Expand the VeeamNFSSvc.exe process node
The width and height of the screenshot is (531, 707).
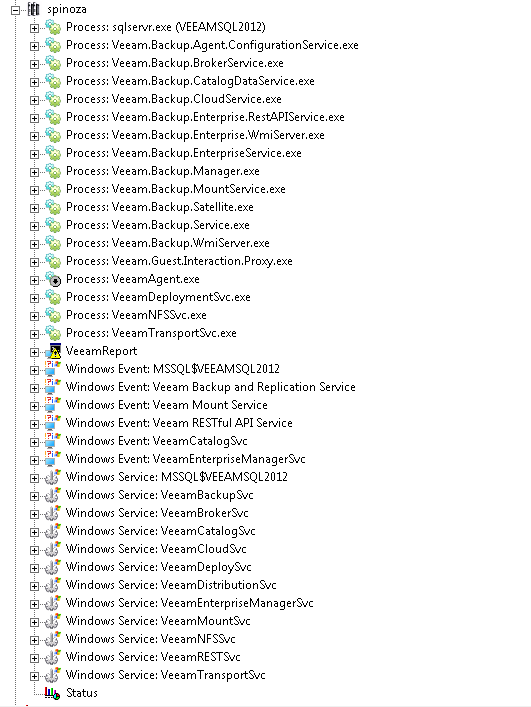(34, 316)
